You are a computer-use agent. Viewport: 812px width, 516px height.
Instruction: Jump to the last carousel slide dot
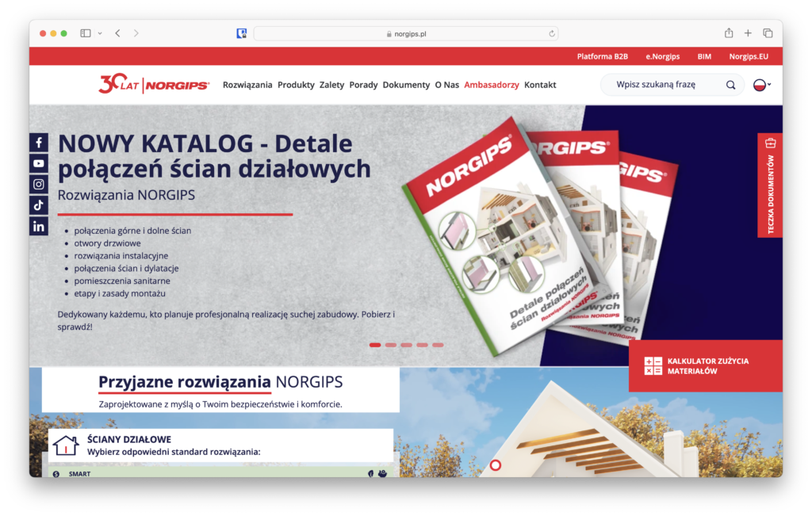[438, 345]
